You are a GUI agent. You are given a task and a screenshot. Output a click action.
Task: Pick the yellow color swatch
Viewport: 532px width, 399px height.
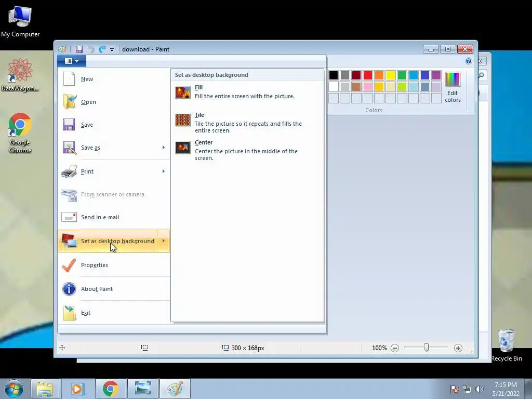pos(391,75)
